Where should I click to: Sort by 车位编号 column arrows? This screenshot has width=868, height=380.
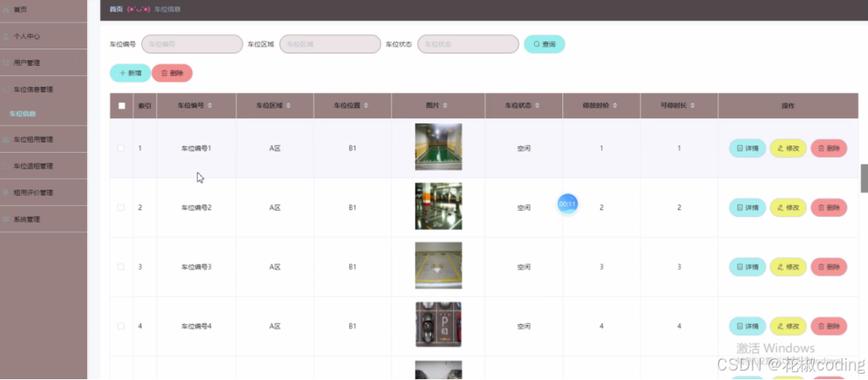[x=210, y=106]
